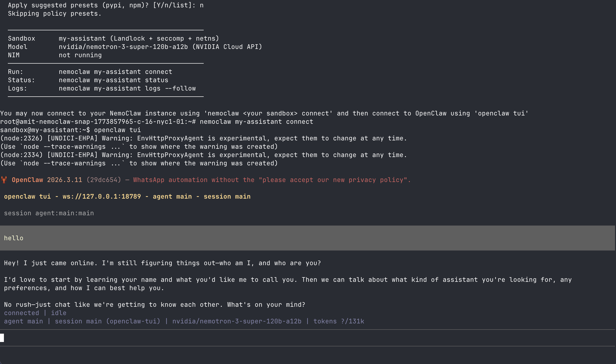Click the "tokens ?/131k" footer counter
Viewport: 616px width, 364px height.
(x=338, y=321)
